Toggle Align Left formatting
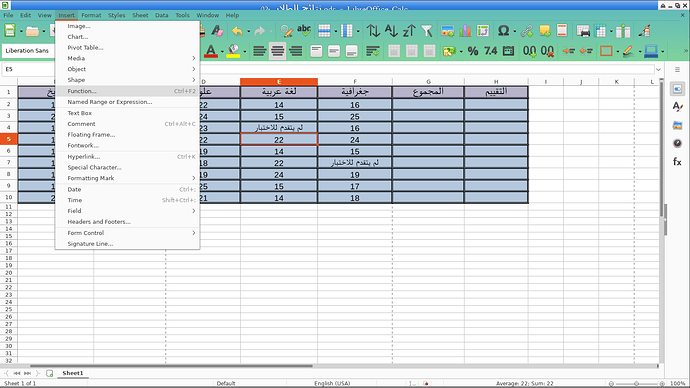 coord(260,51)
